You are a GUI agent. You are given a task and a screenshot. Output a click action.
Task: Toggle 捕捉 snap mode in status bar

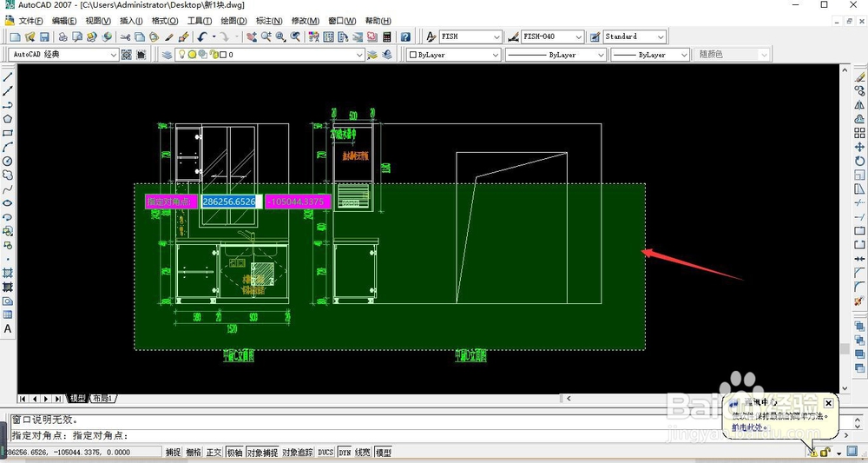[174, 452]
